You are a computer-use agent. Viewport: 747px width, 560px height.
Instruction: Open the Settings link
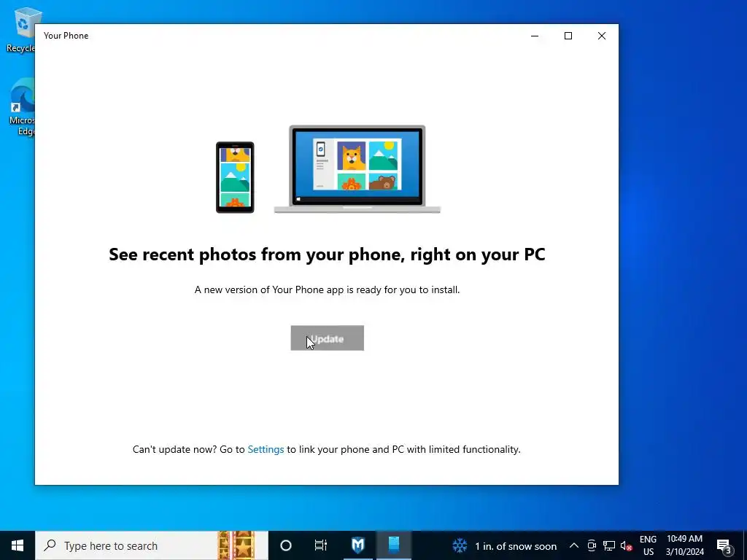pos(266,449)
